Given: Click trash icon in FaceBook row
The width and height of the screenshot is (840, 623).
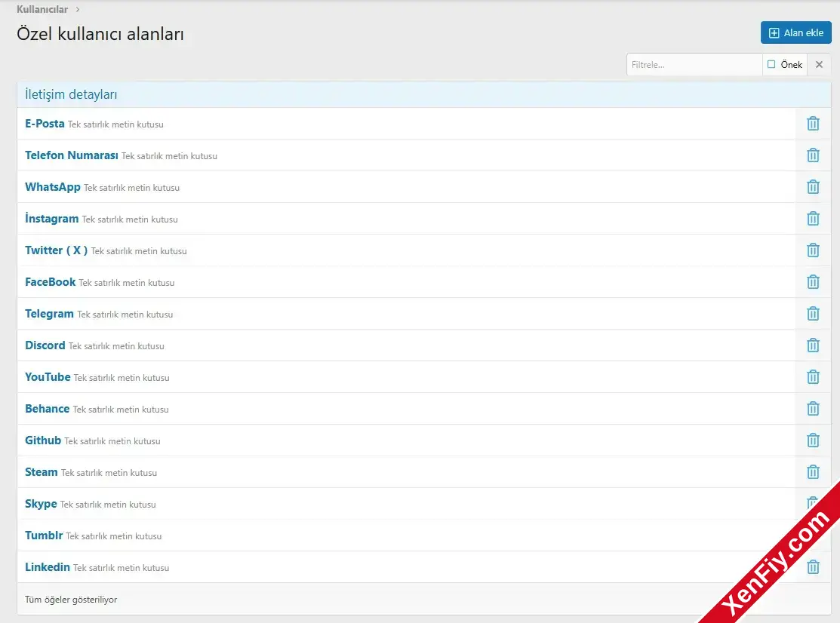Looking at the screenshot, I should 813,281.
